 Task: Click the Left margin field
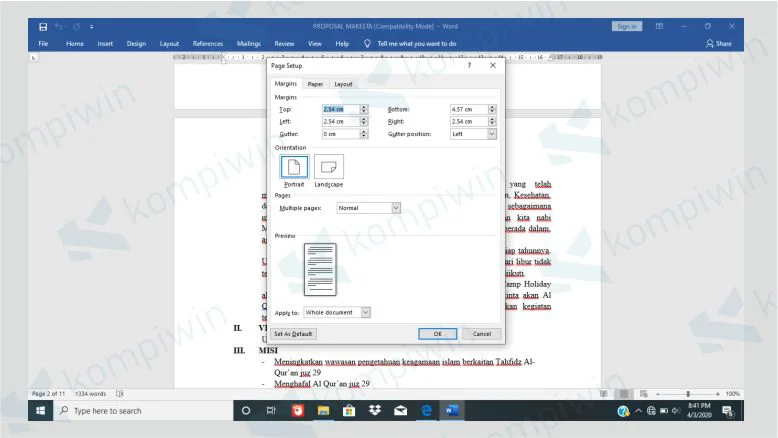click(340, 122)
